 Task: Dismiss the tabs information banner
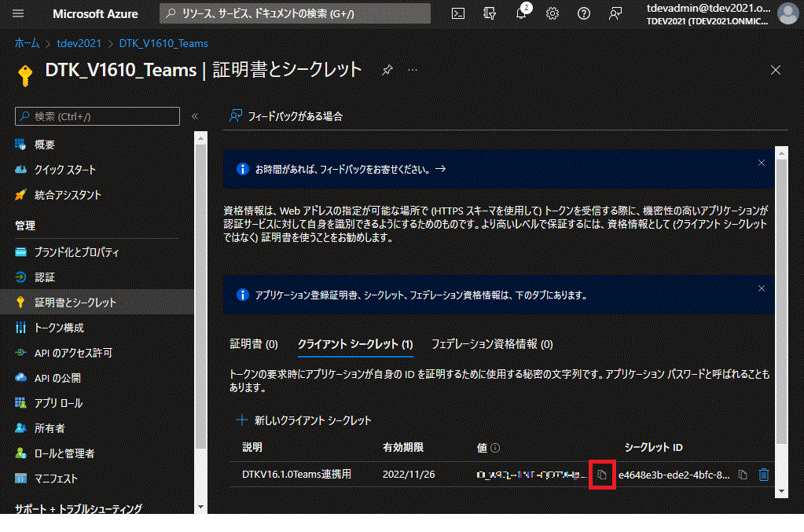(762, 288)
